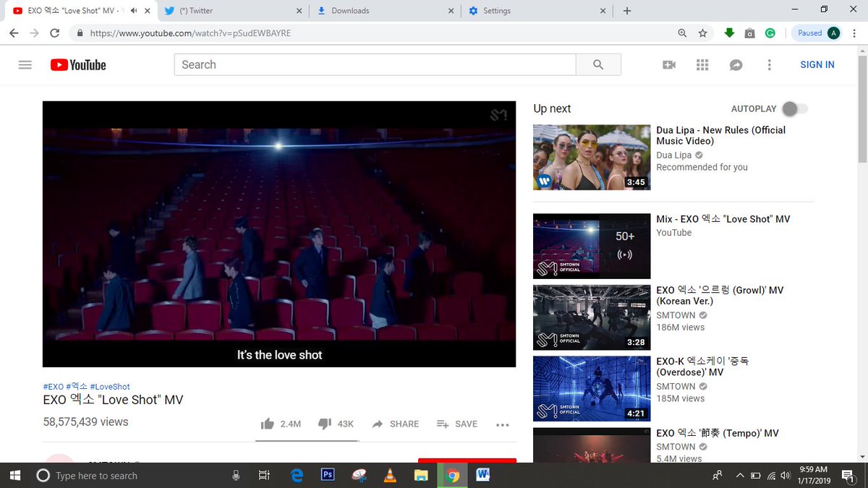Open VLC media player from taskbar
Viewport: 868px width, 488px height.
tap(390, 475)
